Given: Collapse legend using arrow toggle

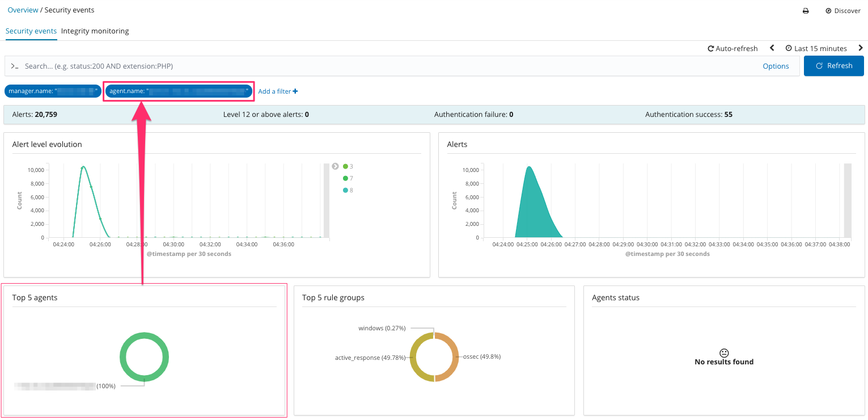Looking at the screenshot, I should 335,166.
